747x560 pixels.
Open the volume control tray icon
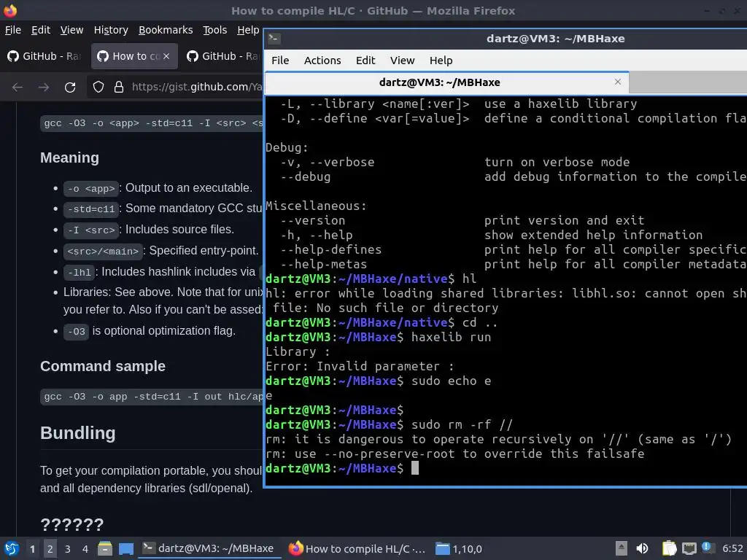642,548
